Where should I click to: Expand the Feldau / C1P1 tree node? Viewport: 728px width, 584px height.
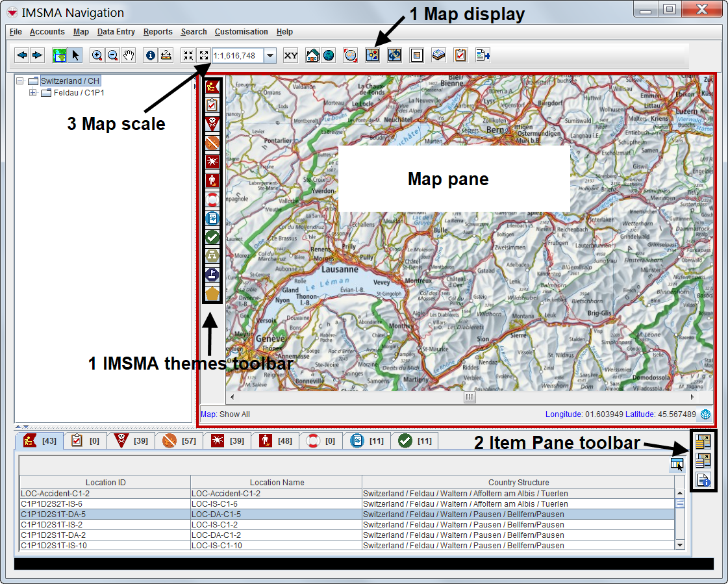coord(33,93)
